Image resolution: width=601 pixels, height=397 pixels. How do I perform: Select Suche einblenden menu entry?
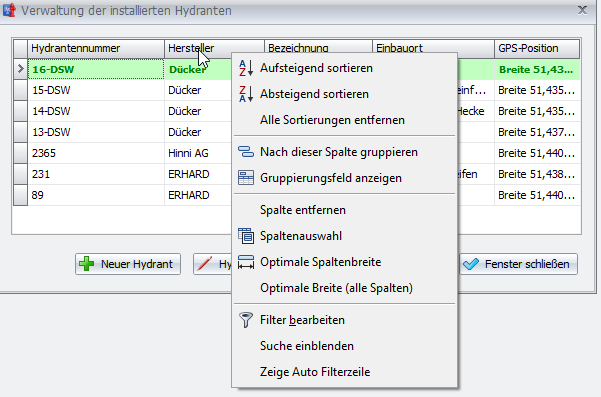(307, 346)
